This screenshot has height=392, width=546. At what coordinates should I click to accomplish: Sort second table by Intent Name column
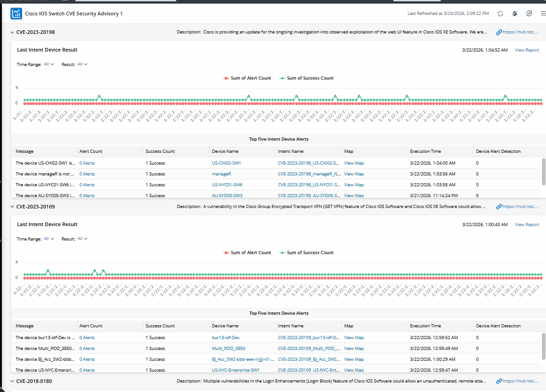point(291,326)
